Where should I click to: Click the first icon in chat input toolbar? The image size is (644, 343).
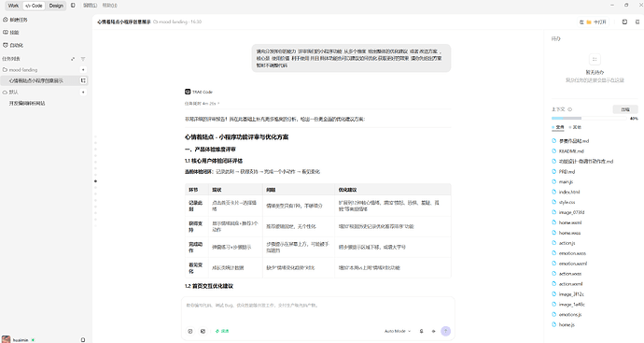[190, 331]
